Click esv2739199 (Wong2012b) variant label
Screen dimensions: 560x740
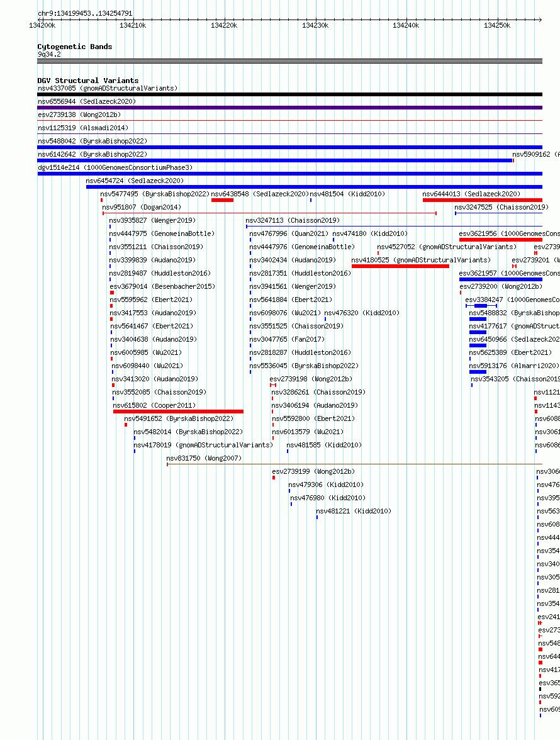pyautogui.click(x=313, y=471)
